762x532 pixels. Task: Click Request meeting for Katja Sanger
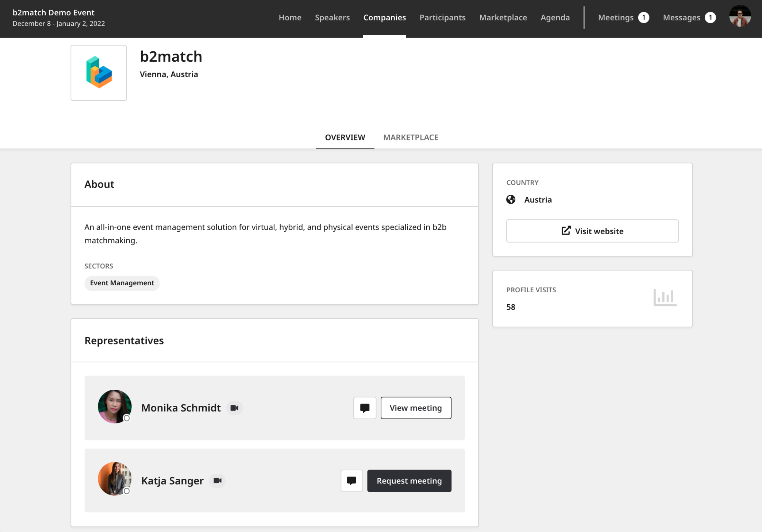point(409,481)
